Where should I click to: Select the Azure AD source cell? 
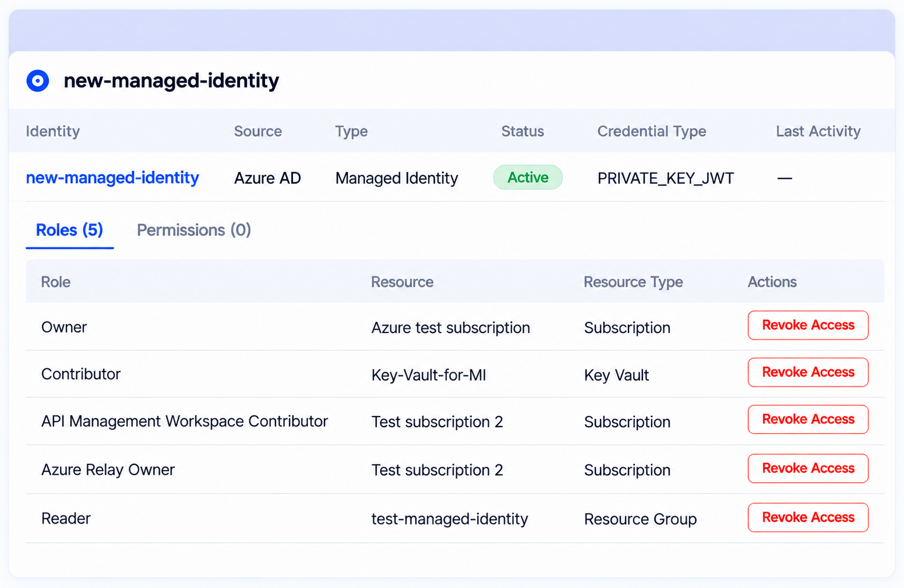click(267, 178)
